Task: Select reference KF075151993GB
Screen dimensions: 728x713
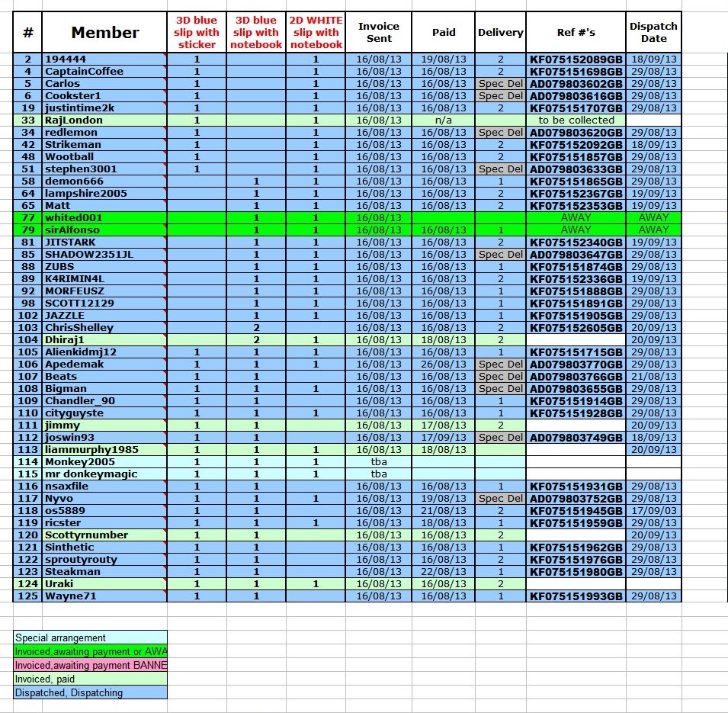Action: point(576,596)
